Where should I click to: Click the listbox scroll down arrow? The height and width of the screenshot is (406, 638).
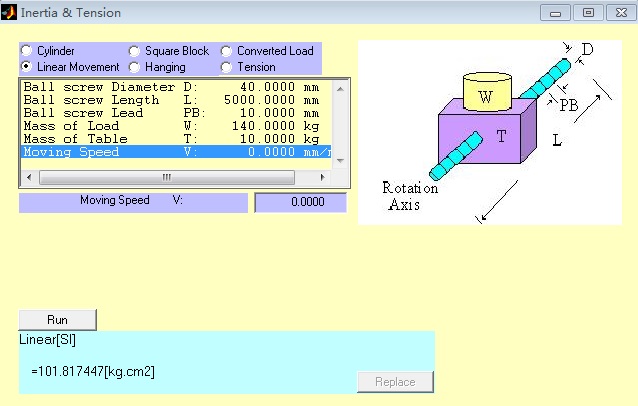tap(341, 160)
